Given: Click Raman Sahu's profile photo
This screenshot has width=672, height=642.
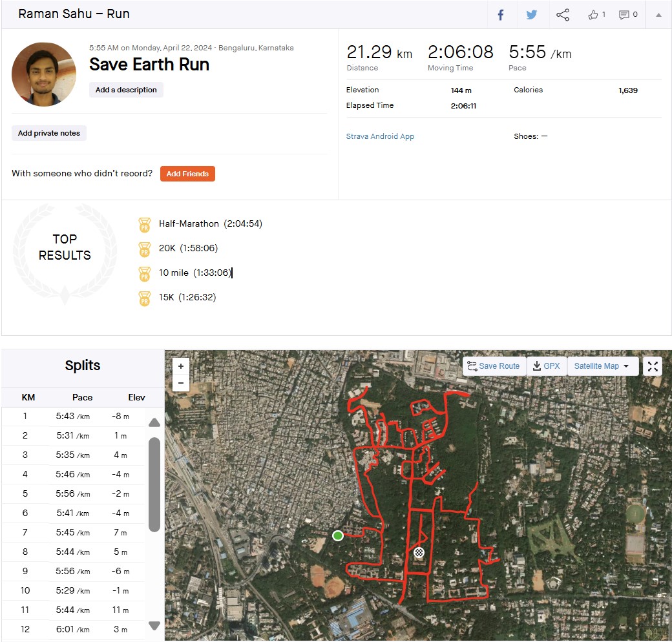Looking at the screenshot, I should tap(44, 74).
